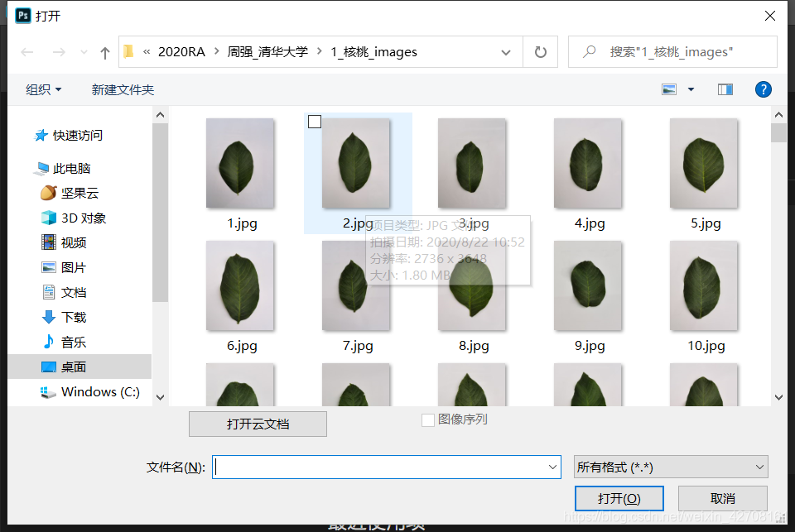Screen dimensions: 795x532
Task: Click the breadcrumb chevron after 1_核桃_images
Action: tap(505, 51)
